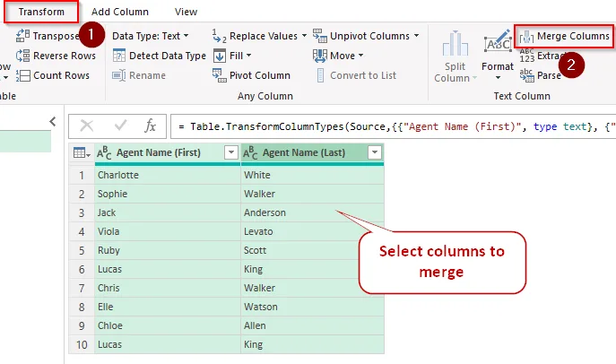
Task: Click the Format ABC icon
Action: 498,43
